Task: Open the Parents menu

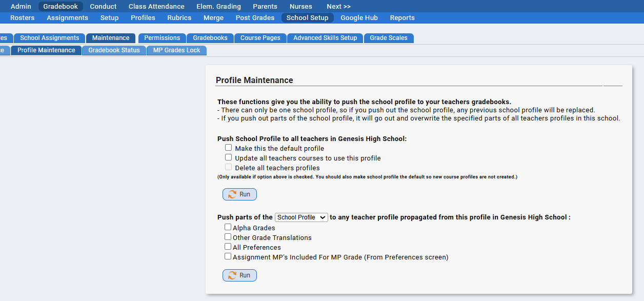Action: [x=265, y=7]
